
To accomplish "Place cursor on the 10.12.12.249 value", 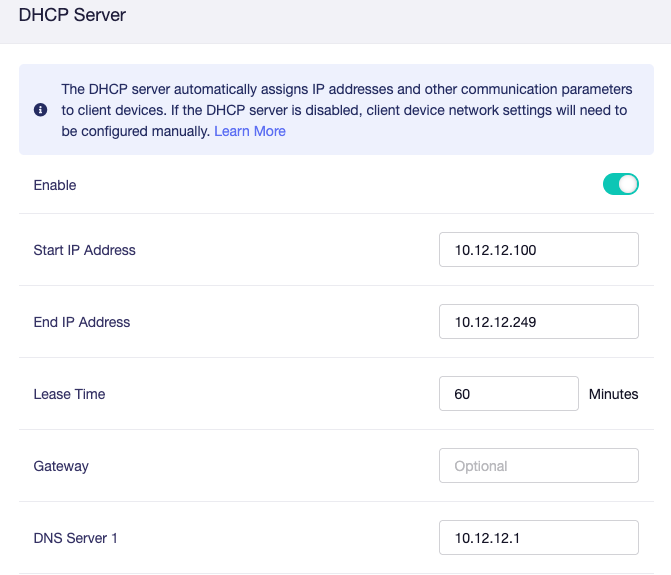I will (496, 322).
